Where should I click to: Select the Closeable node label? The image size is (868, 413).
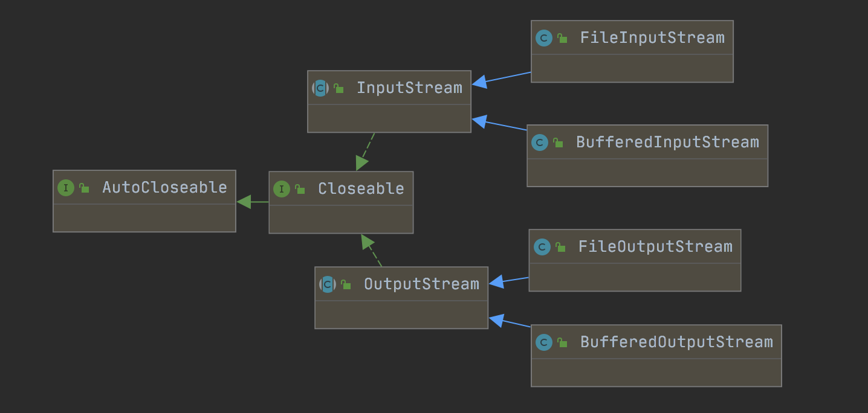tap(361, 188)
